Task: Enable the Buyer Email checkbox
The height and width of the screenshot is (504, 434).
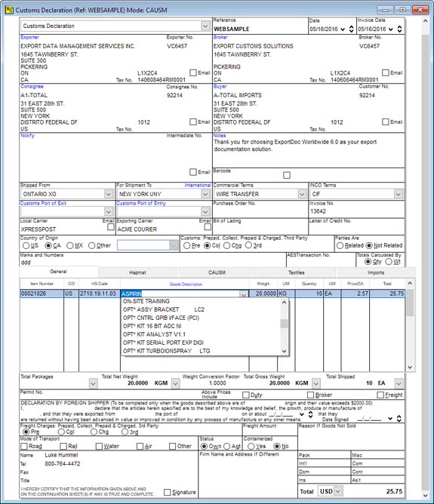Action: 386,121
